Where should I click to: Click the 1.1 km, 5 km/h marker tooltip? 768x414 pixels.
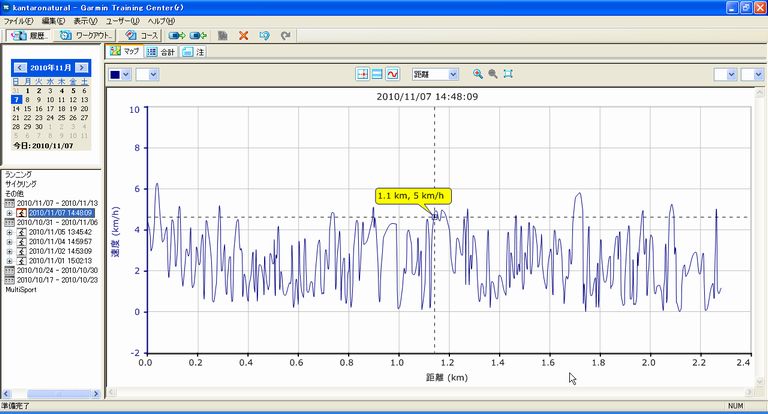click(x=413, y=196)
